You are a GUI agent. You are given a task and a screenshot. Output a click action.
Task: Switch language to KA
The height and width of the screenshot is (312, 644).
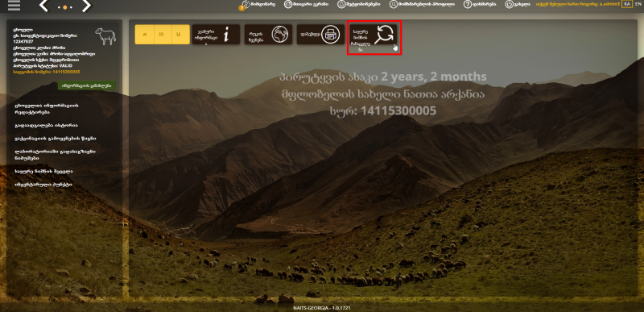[x=627, y=4]
